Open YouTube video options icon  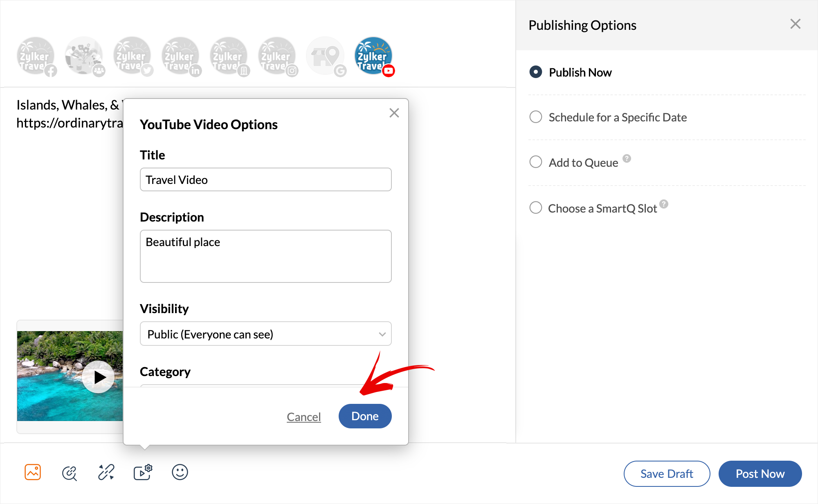click(x=143, y=472)
